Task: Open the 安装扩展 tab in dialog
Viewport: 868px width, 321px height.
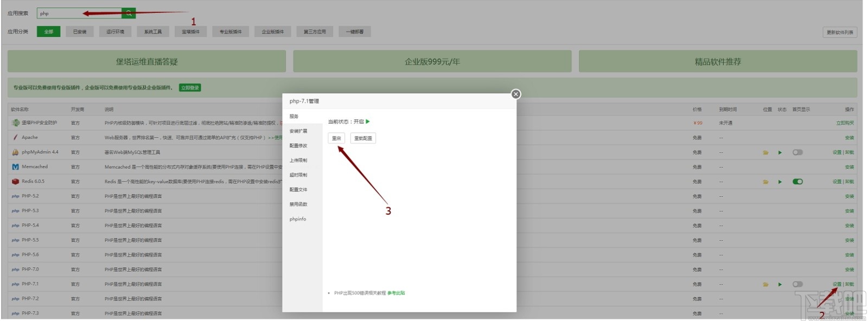Action: [302, 131]
